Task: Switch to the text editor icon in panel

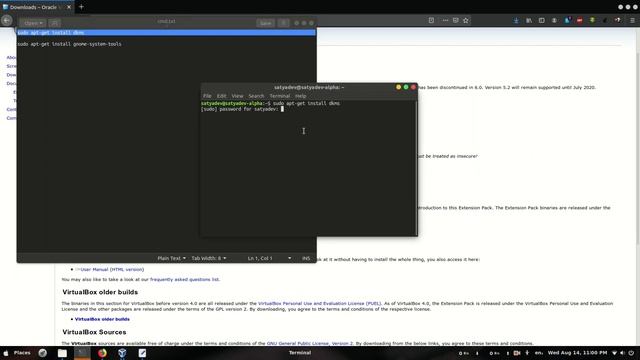Action: point(142,353)
